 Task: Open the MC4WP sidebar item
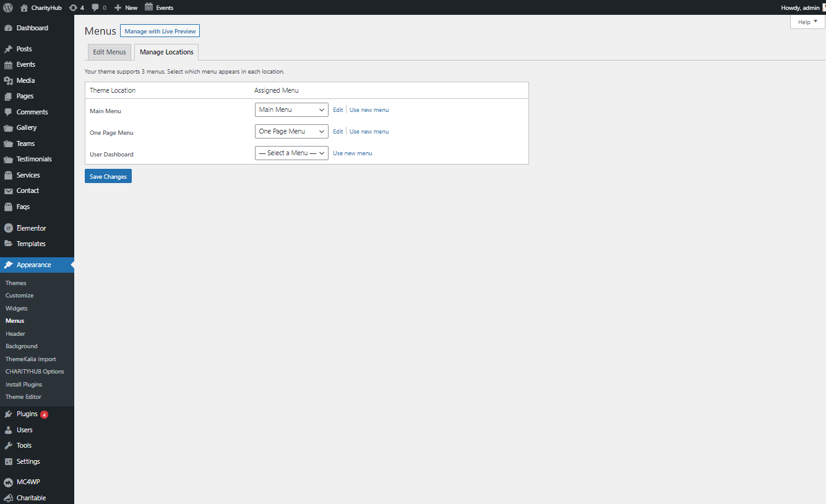click(28, 482)
